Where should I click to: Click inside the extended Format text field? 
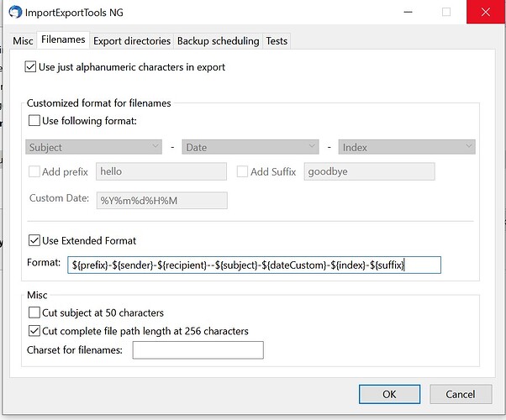255,265
